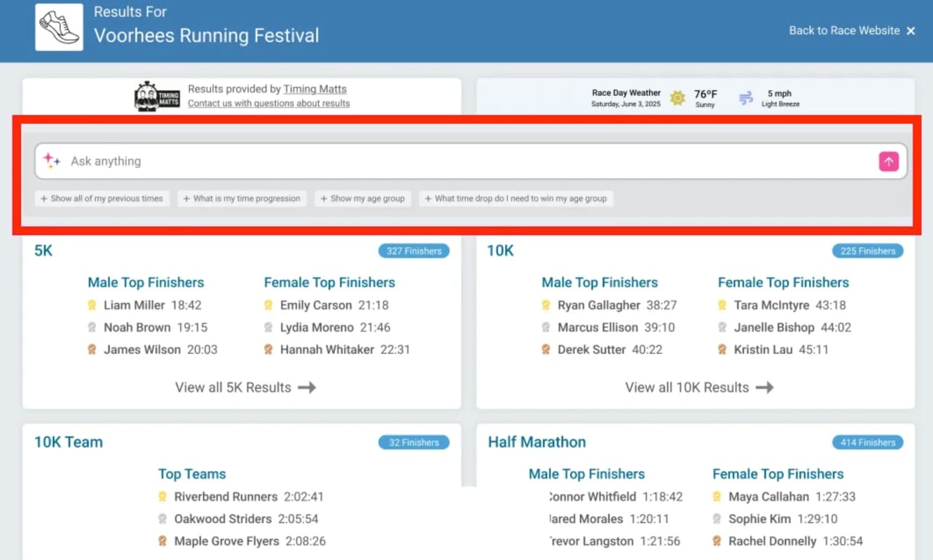The height and width of the screenshot is (560, 933).
Task: Click the silver medal beside Noah Brown
Action: click(92, 328)
